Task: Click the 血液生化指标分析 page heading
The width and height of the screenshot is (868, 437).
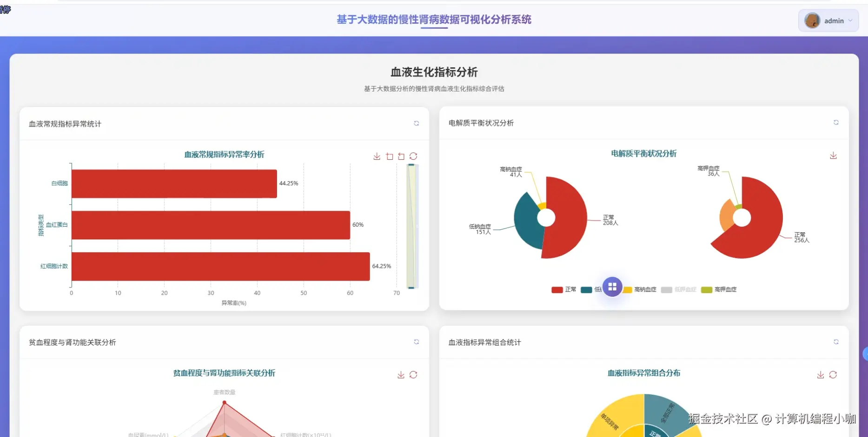Action: point(434,72)
